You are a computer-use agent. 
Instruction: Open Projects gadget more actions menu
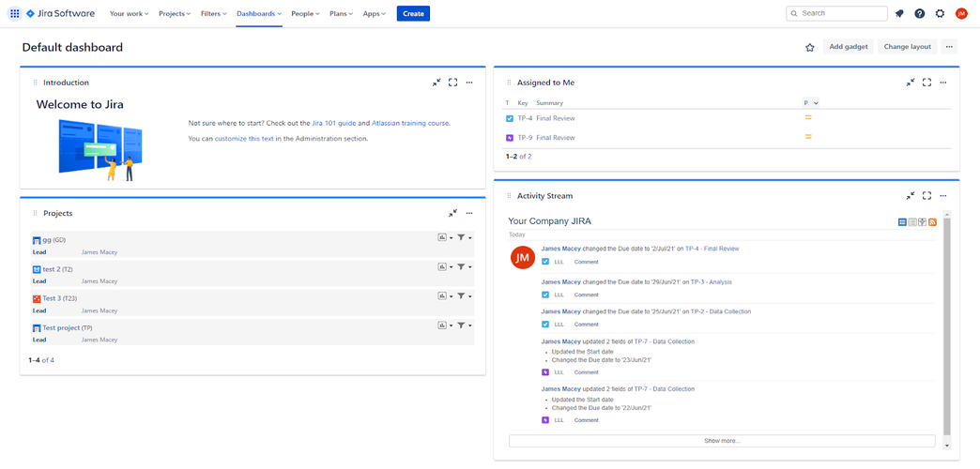(x=469, y=214)
